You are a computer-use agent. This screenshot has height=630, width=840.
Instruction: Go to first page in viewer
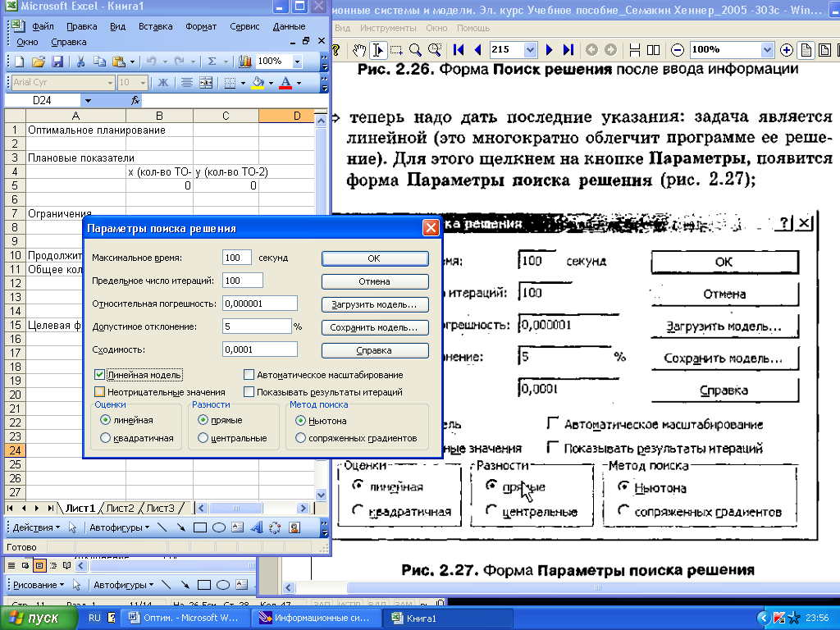tap(459, 50)
